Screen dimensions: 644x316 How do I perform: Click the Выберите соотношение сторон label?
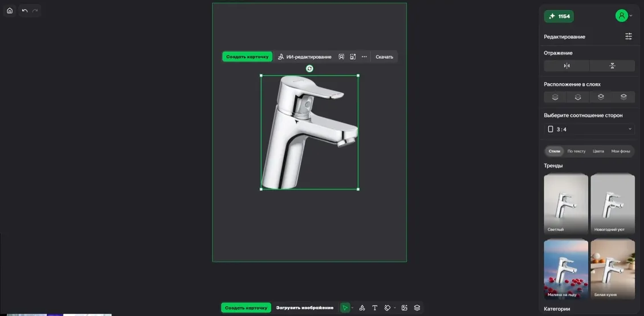point(583,116)
